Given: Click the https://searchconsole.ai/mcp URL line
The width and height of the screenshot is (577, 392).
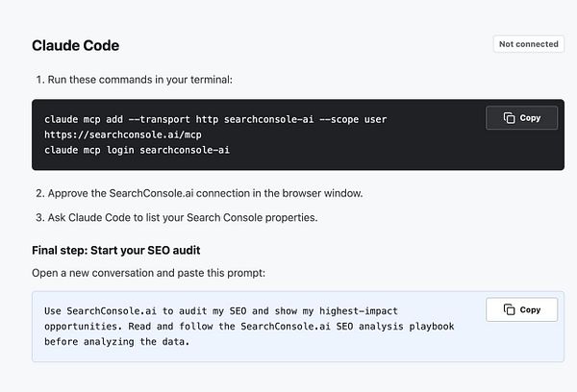Looking at the screenshot, I should pyautogui.click(x=123, y=135).
